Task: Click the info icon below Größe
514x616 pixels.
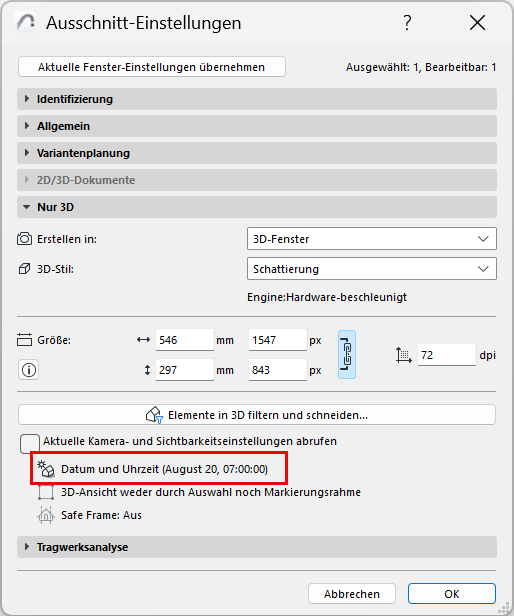Action: pos(29,370)
